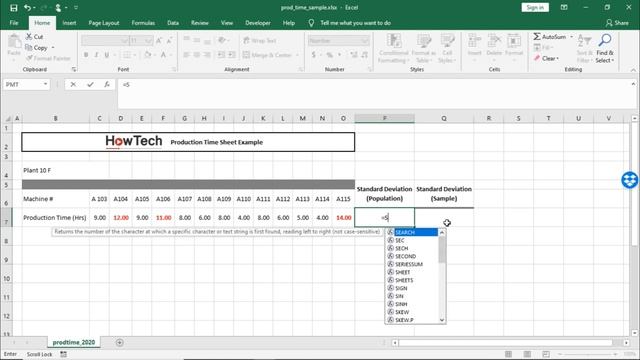Select the SKEW.P function suggestion
Viewport: 640px width, 360px height.
[x=412, y=320]
